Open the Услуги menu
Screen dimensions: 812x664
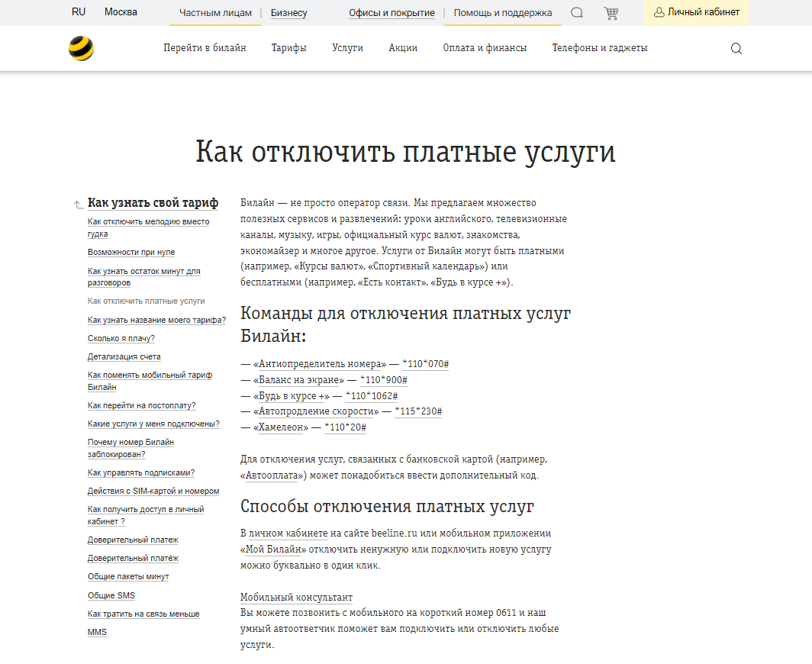(x=347, y=47)
